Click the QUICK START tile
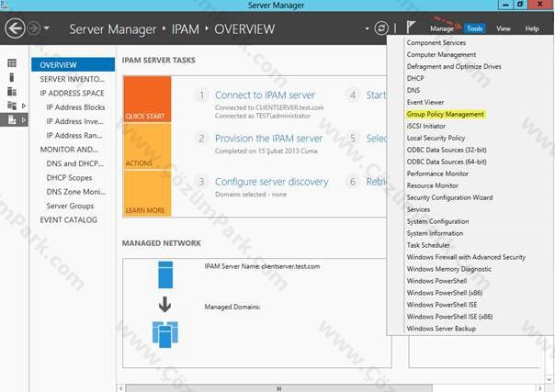The height and width of the screenshot is (392, 555). 147,99
